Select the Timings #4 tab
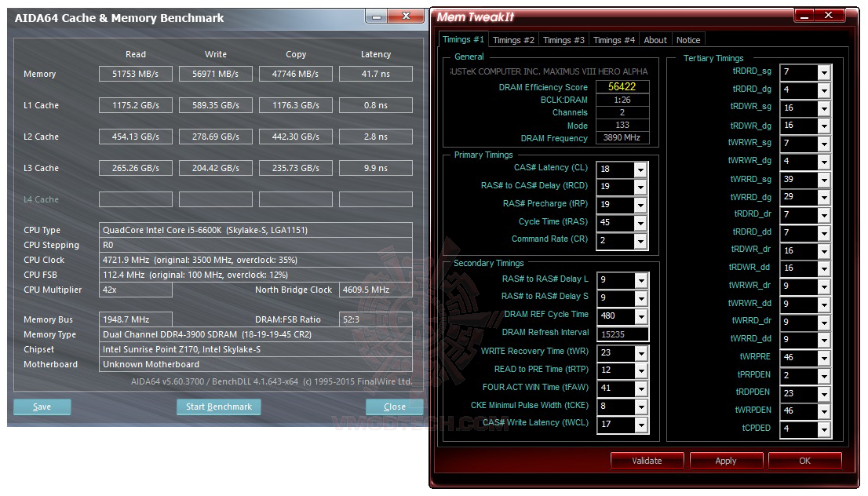 click(x=614, y=40)
